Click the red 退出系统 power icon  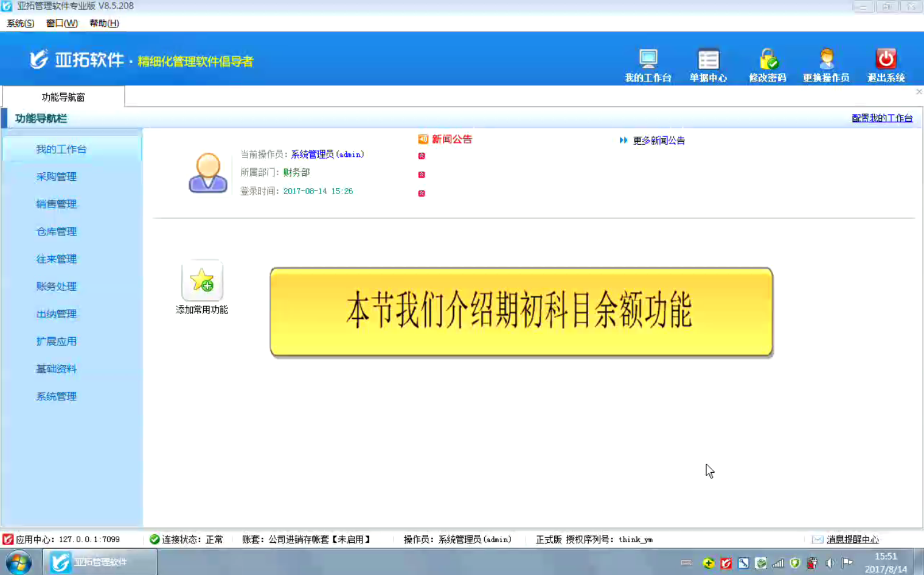[886, 59]
